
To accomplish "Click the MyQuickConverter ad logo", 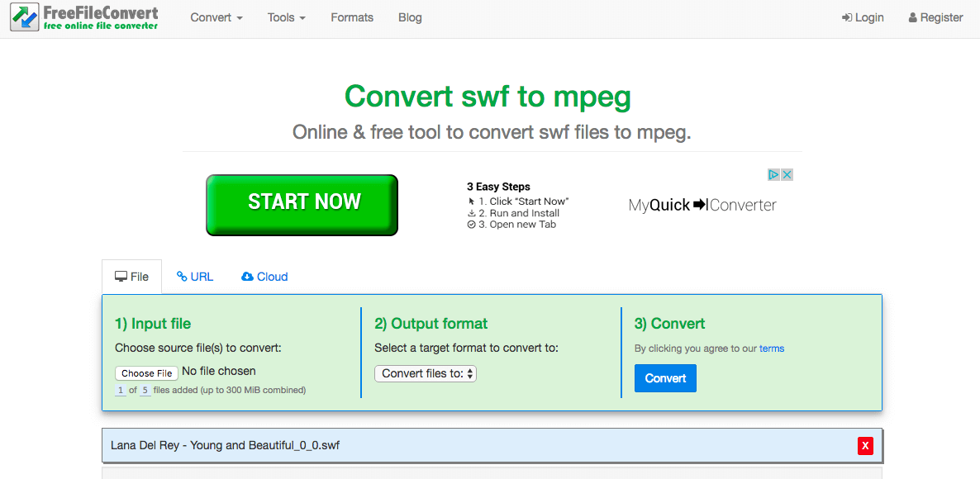I will pos(702,205).
